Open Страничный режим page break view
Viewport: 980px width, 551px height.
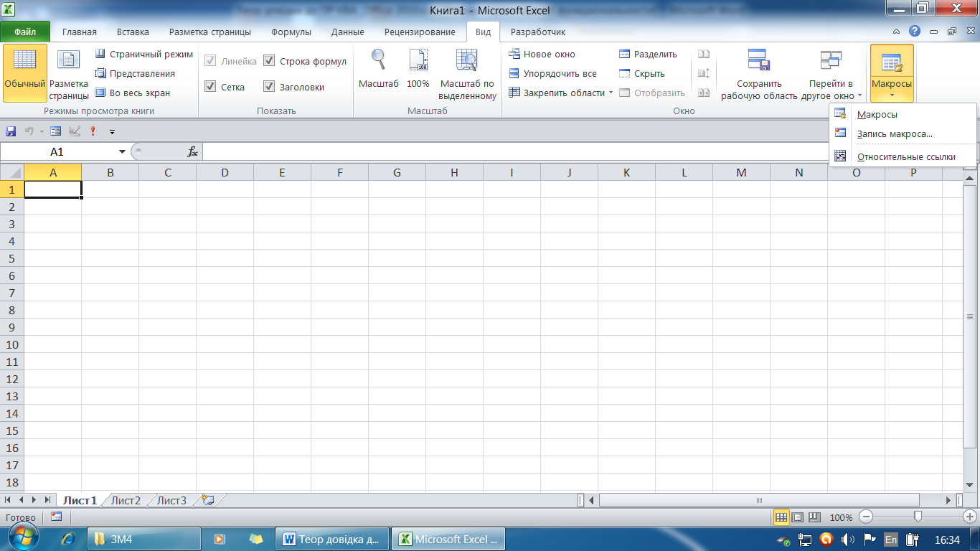point(144,54)
